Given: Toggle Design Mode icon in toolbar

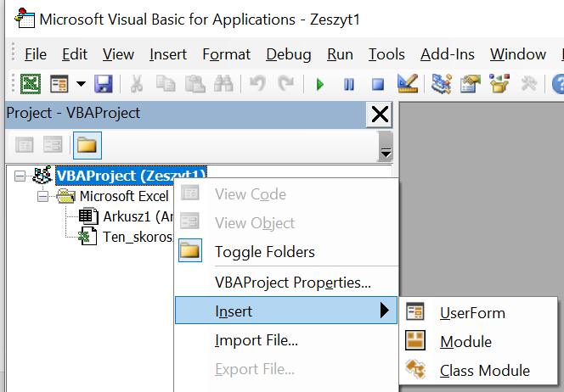Looking at the screenshot, I should click(408, 84).
